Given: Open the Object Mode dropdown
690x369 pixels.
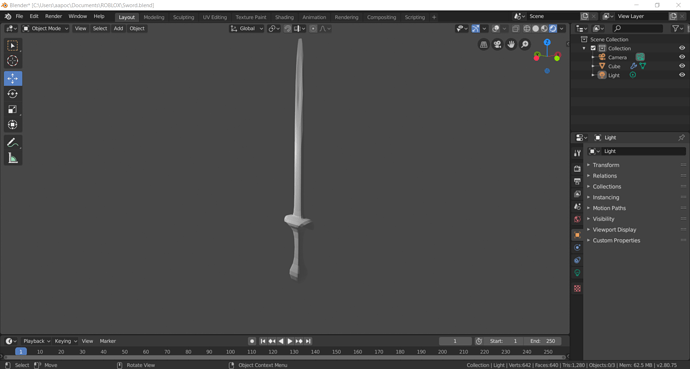Looking at the screenshot, I should (x=45, y=29).
